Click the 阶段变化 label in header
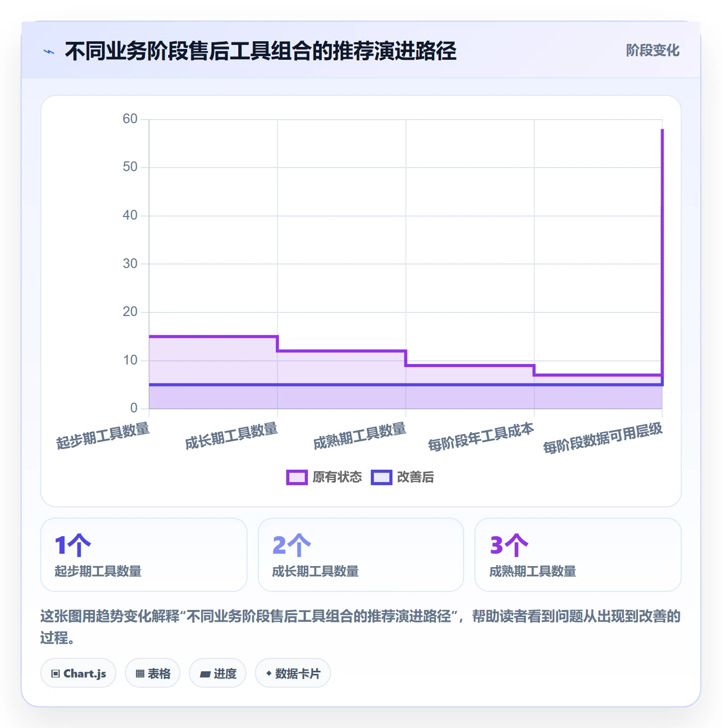This screenshot has width=722, height=728. click(x=652, y=51)
